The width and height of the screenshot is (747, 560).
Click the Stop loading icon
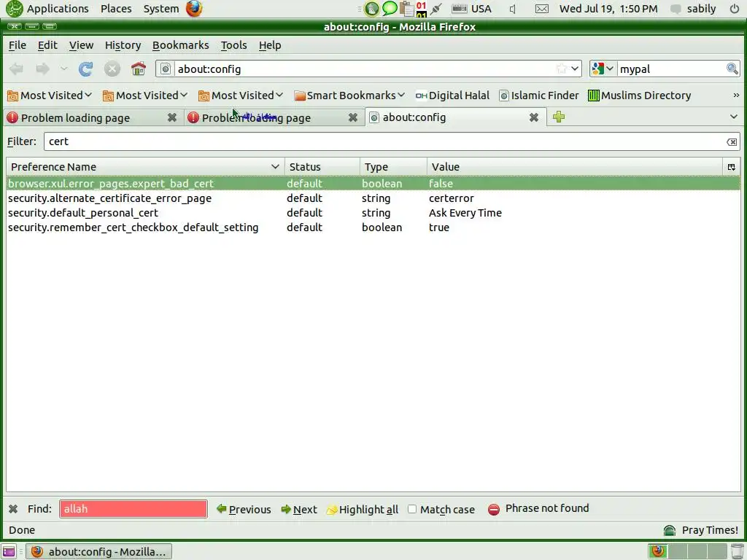pyautogui.click(x=112, y=69)
